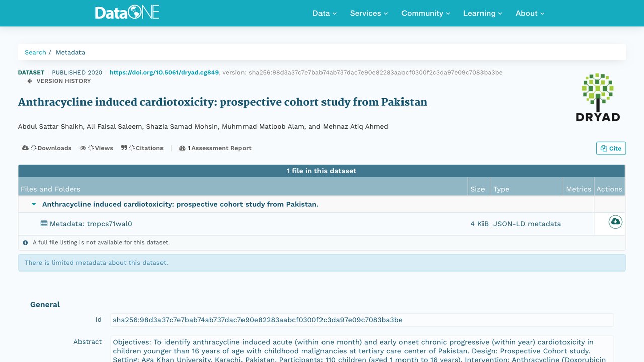The height and width of the screenshot is (362, 644).
Task: Click the Id sha256 value field
Action: (x=362, y=320)
